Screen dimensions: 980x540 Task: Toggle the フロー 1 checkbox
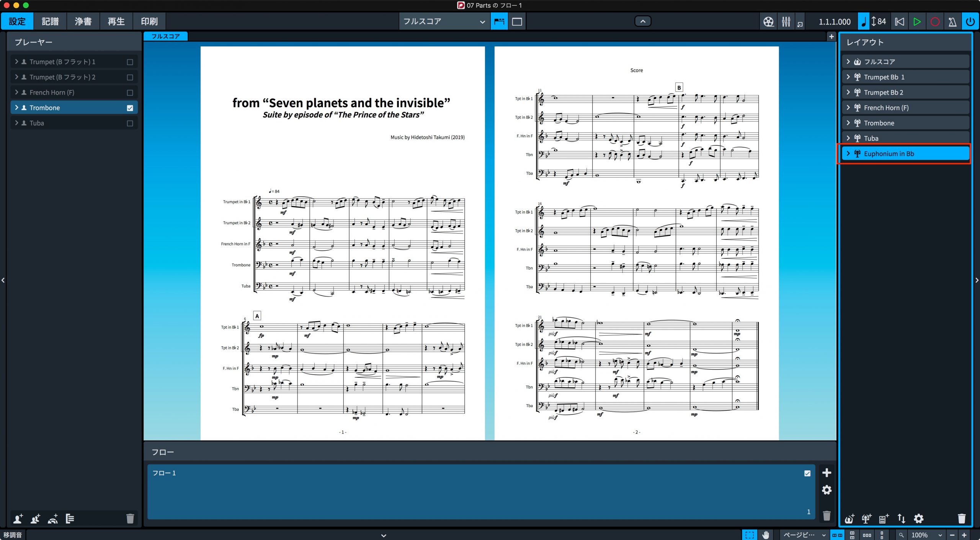(807, 473)
